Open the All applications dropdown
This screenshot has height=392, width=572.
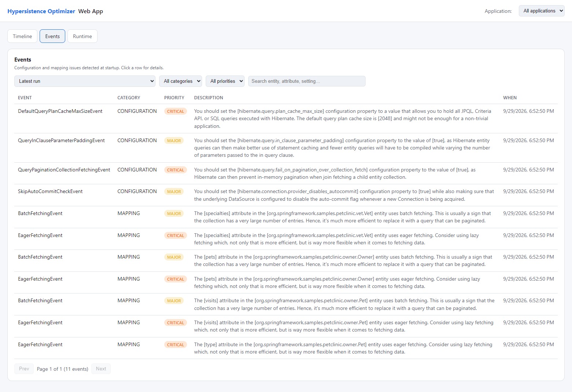point(542,11)
